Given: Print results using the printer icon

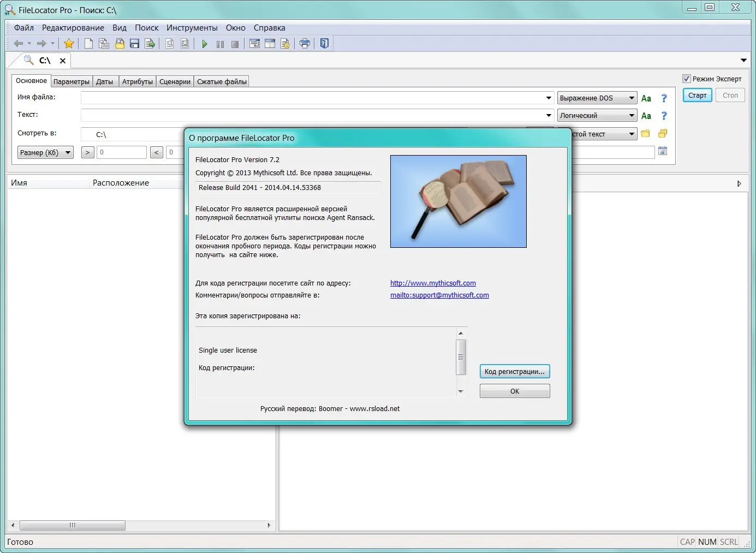Looking at the screenshot, I should pos(305,44).
